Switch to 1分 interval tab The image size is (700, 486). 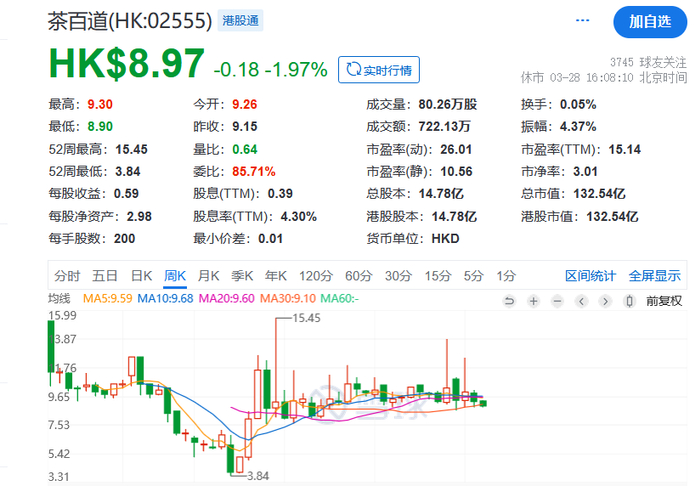[506, 276]
